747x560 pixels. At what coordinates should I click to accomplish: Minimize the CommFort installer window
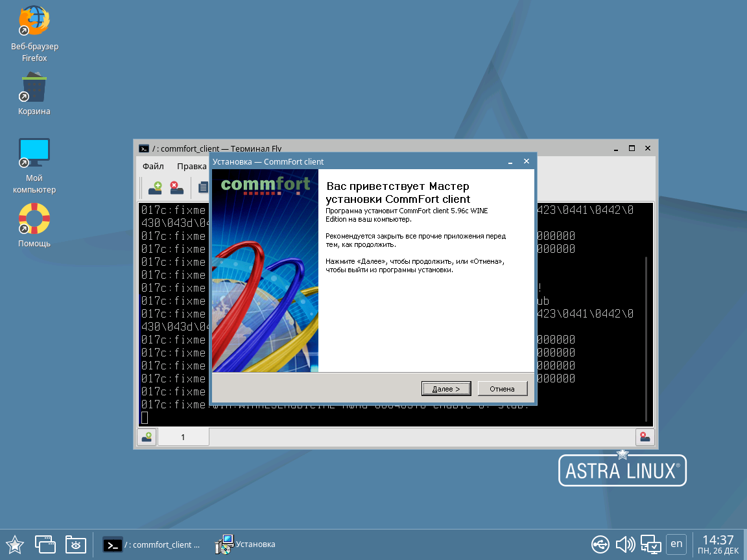coord(510,162)
